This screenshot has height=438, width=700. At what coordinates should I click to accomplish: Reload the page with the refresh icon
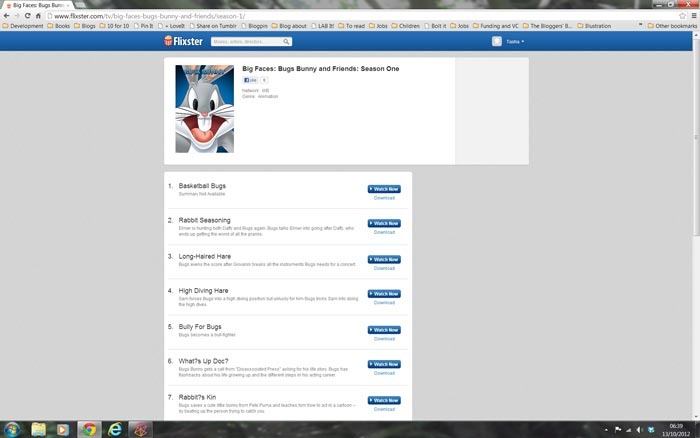click(x=27, y=16)
